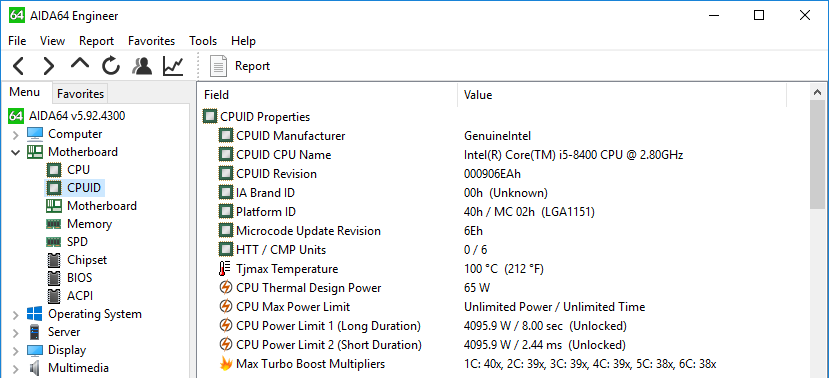Click the Computer monitor icon in tree
Image resolution: width=829 pixels, height=378 pixels.
point(35,134)
